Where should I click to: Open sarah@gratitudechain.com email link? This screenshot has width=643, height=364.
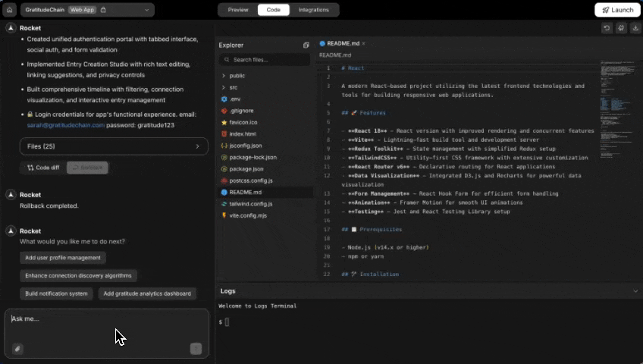[x=66, y=125]
